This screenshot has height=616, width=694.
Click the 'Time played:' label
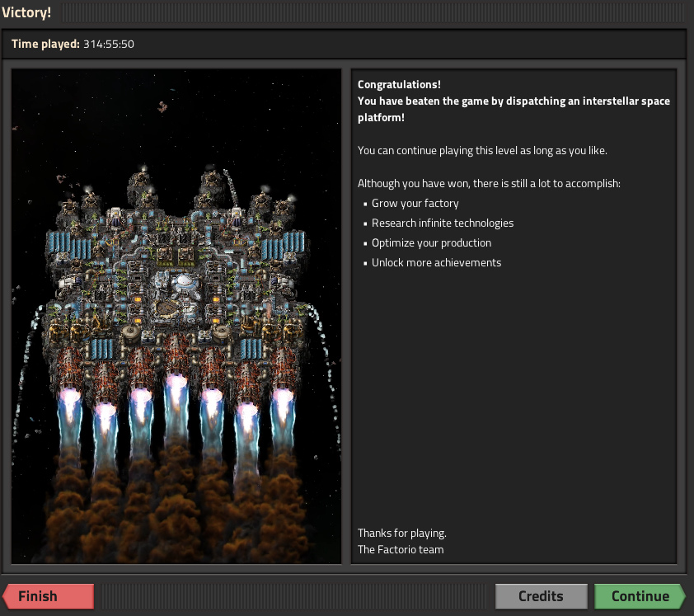tap(45, 44)
